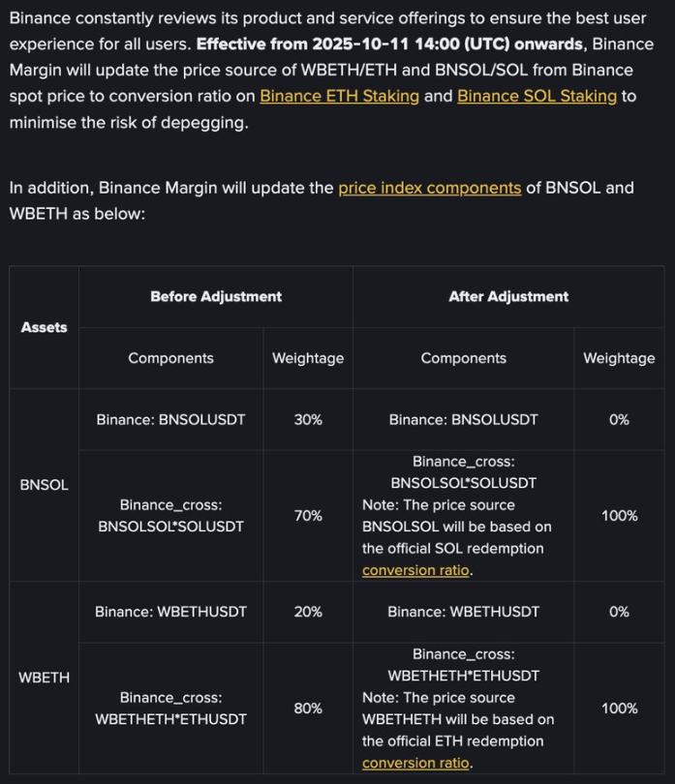Open the ETH redemption conversion ratio link
Image resolution: width=675 pixels, height=784 pixels.
coord(415,763)
